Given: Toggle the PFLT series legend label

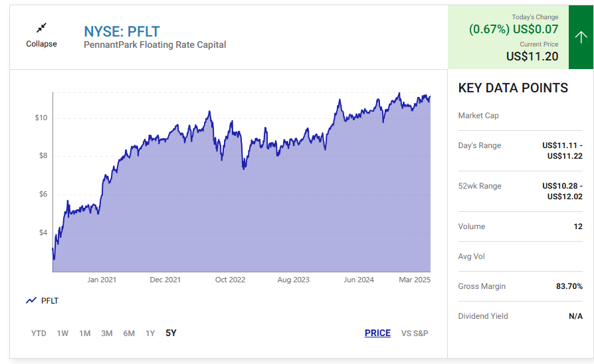Looking at the screenshot, I should 50,301.
